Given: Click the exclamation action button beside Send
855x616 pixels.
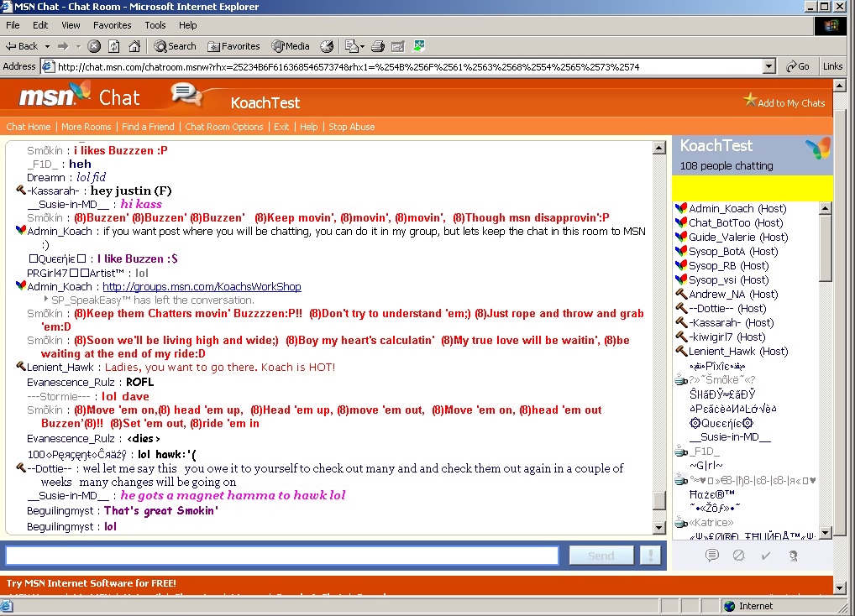Looking at the screenshot, I should 651,556.
